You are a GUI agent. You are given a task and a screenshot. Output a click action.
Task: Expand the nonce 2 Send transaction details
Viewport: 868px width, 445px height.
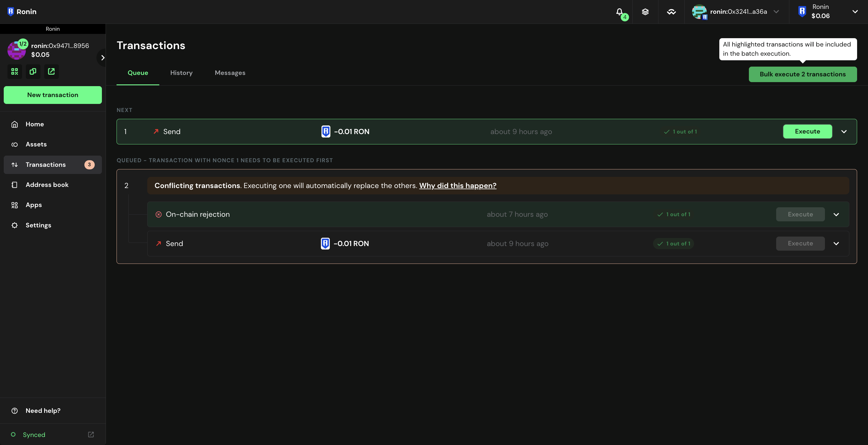tap(836, 243)
